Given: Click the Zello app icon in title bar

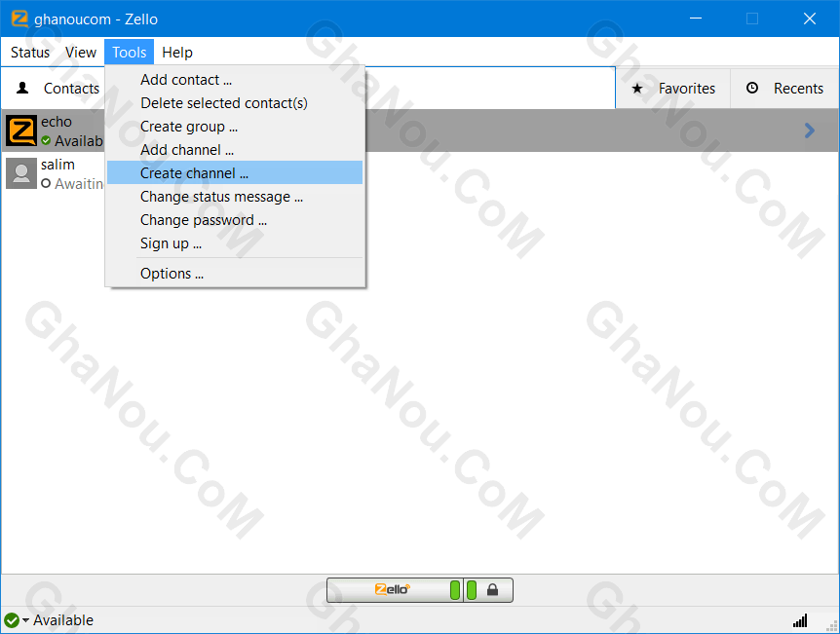Looking at the screenshot, I should (x=19, y=19).
